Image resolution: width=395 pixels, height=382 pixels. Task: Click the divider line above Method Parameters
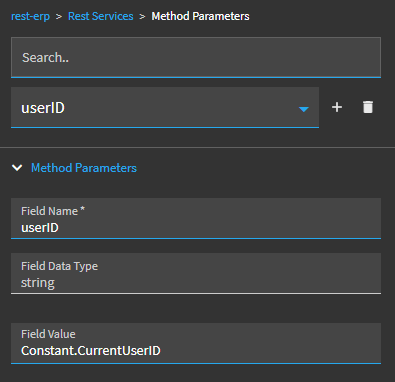click(x=197, y=147)
